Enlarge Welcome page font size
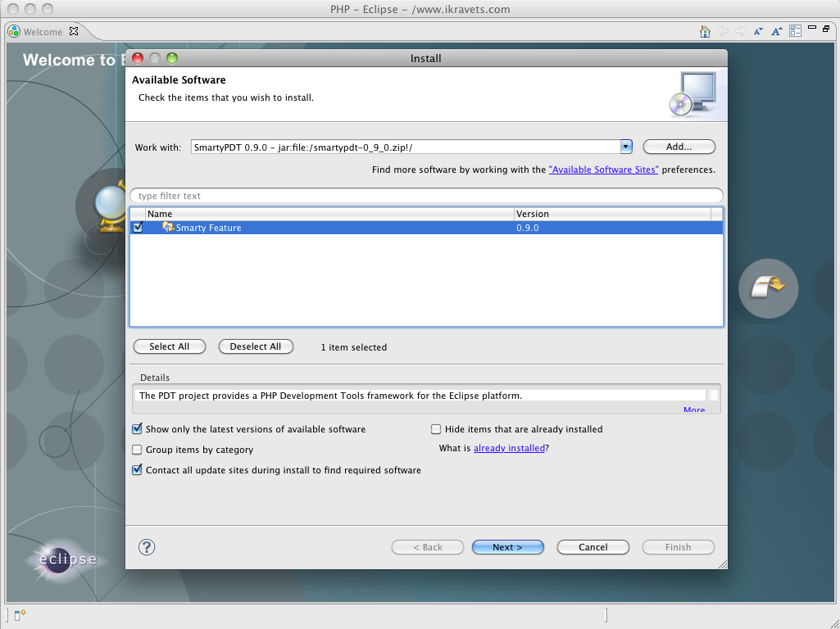The image size is (840, 629). (777, 32)
